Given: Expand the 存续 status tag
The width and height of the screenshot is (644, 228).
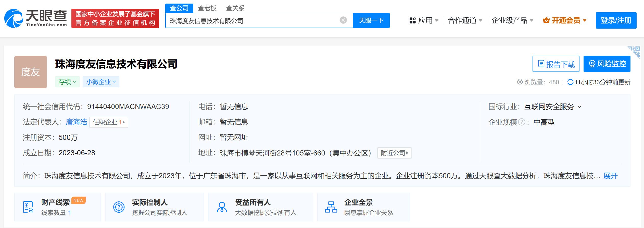Looking at the screenshot, I should tap(67, 82).
